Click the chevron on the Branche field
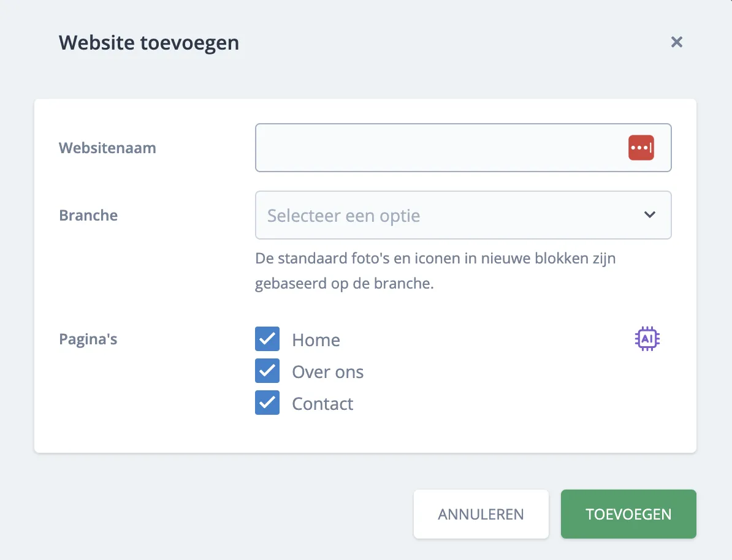Image resolution: width=732 pixels, height=560 pixels. 649,215
